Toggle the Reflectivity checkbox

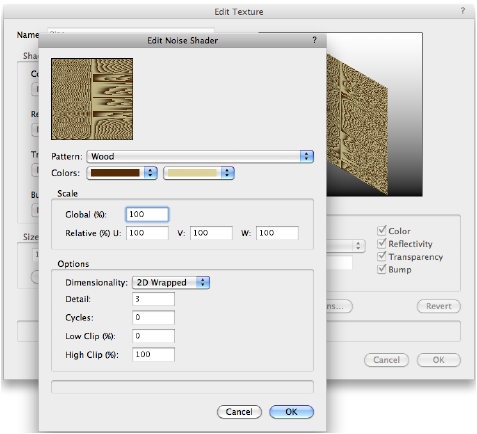[381, 243]
